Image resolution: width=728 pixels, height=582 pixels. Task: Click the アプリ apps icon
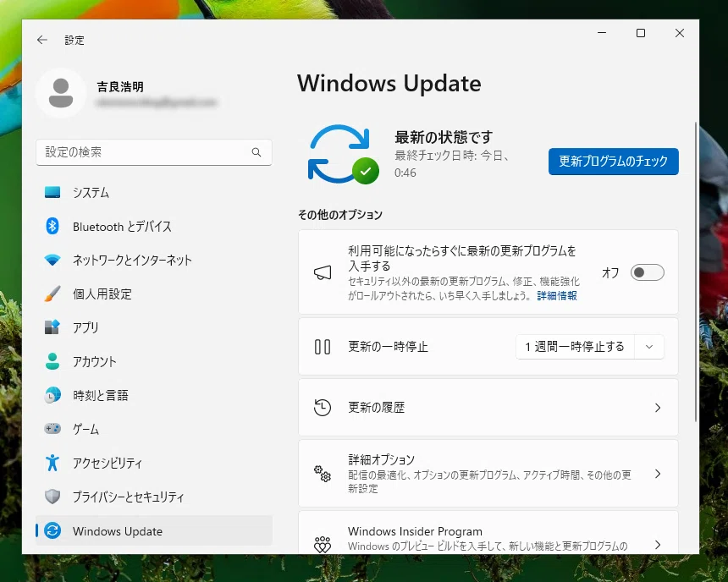(x=52, y=327)
